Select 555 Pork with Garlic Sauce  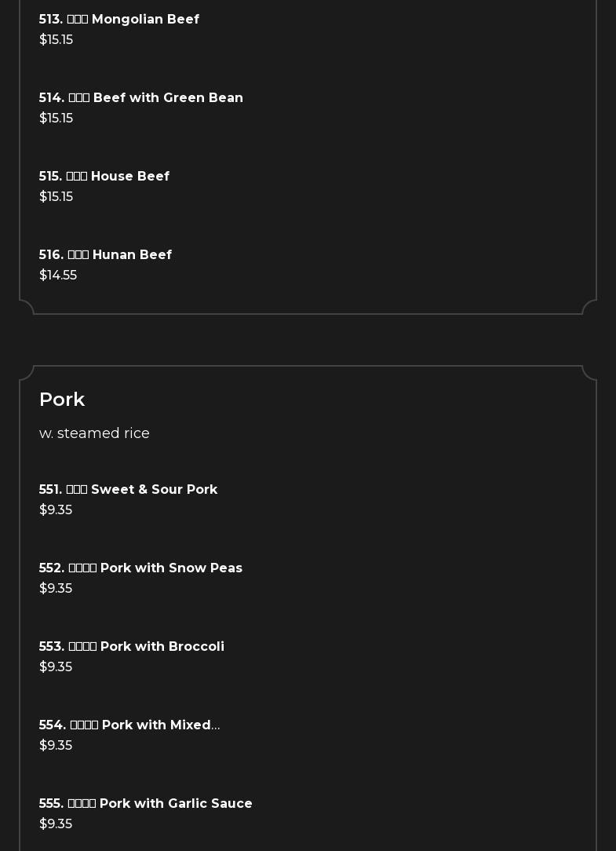146,803
